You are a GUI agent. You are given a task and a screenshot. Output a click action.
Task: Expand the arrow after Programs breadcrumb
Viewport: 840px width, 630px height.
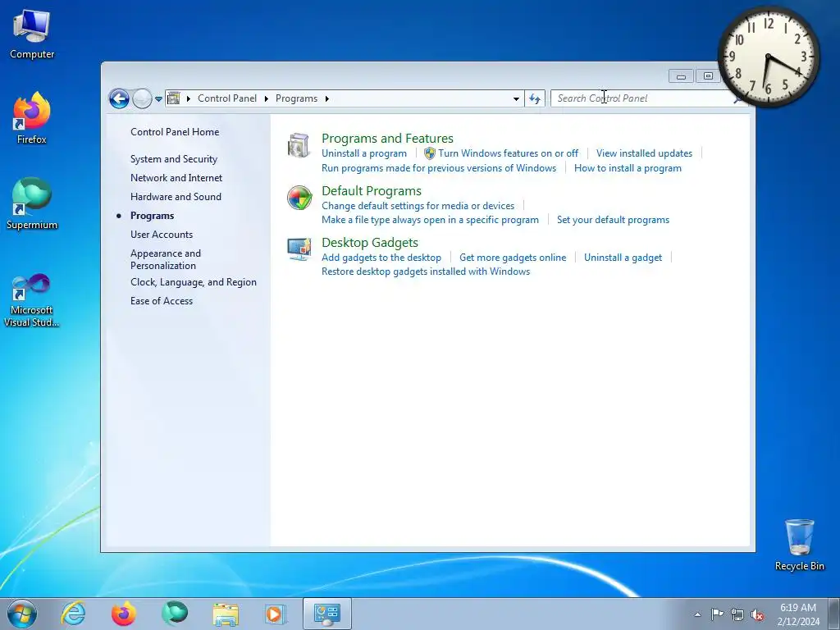pyautogui.click(x=326, y=98)
